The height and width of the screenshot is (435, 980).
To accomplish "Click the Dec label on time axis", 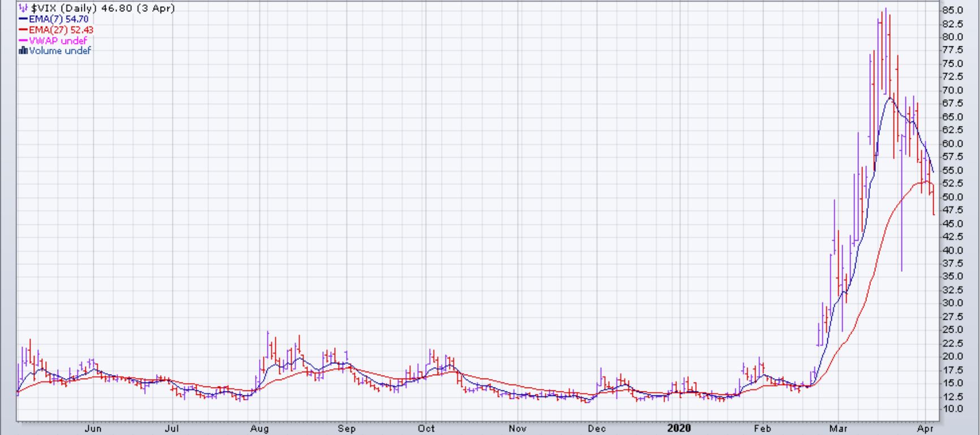I will coord(597,429).
